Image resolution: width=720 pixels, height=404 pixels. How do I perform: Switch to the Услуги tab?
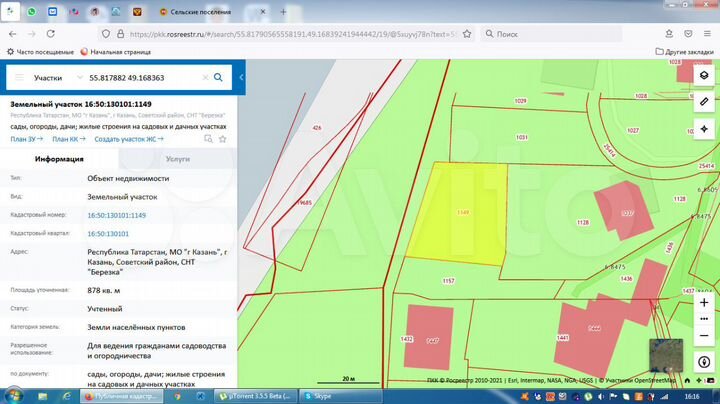[178, 159]
